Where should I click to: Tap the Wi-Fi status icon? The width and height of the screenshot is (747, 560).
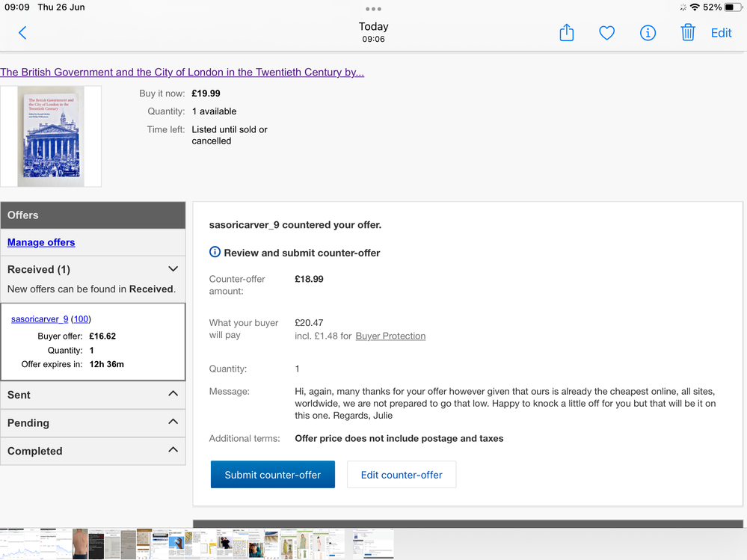695,7
